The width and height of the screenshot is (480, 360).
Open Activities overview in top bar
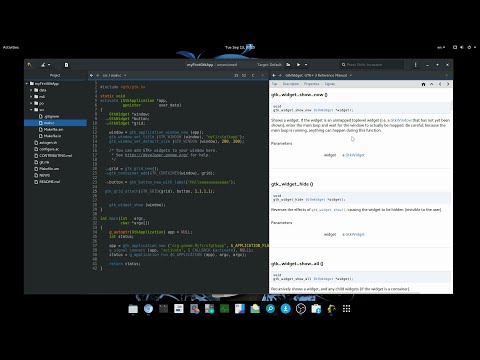[x=11, y=47]
